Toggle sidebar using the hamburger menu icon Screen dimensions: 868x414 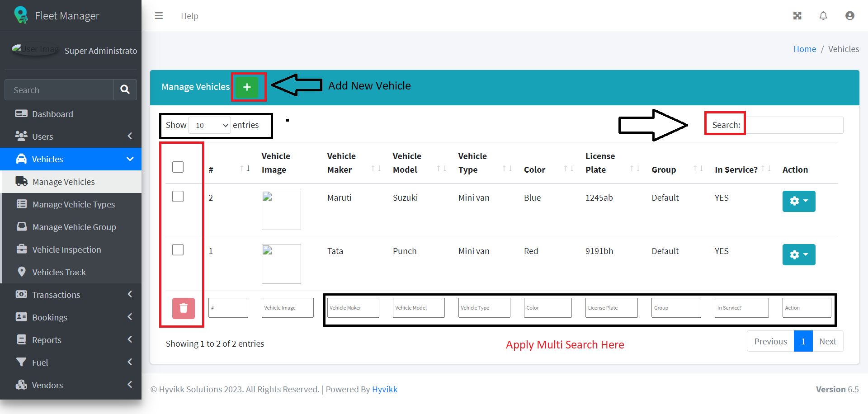(159, 16)
